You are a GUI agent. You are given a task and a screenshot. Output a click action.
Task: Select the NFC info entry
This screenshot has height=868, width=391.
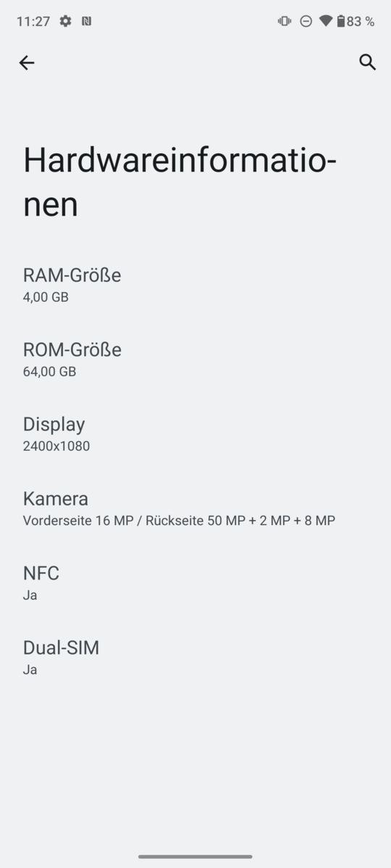[x=195, y=583]
